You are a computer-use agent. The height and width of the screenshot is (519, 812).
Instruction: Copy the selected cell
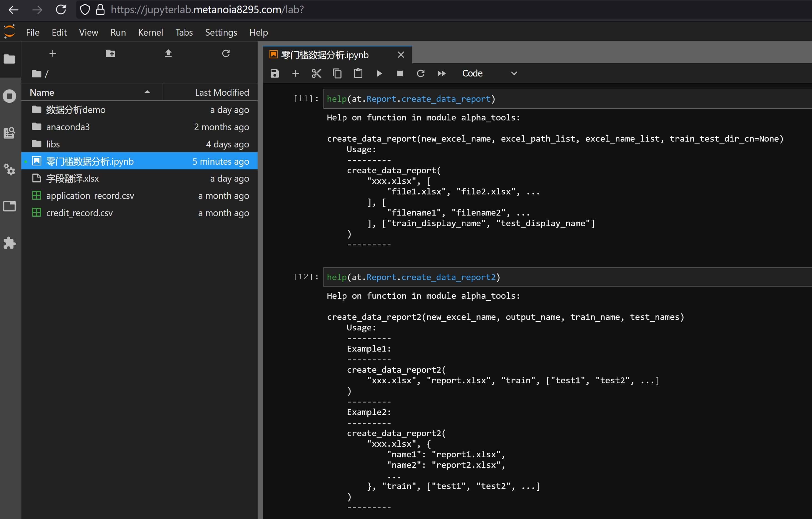(337, 73)
